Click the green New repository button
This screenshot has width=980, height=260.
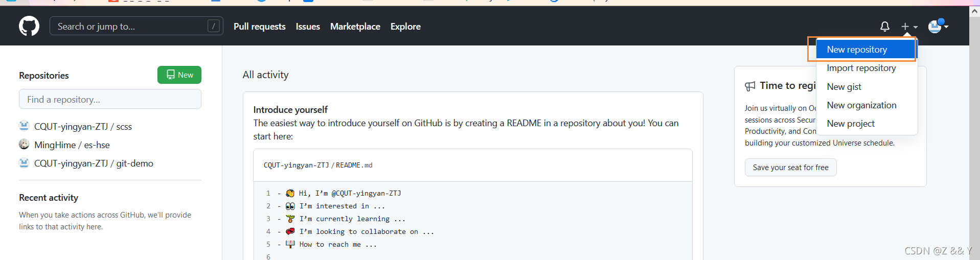tap(179, 75)
